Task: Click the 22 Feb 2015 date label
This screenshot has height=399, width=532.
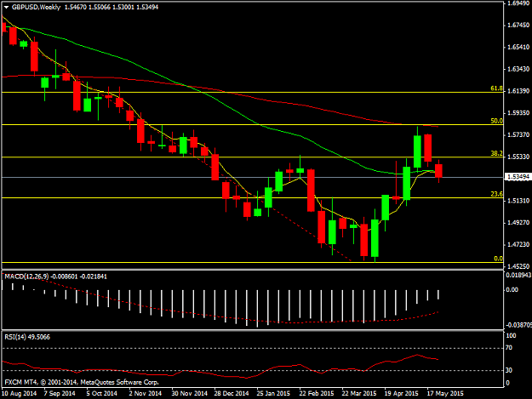Action: [x=316, y=393]
